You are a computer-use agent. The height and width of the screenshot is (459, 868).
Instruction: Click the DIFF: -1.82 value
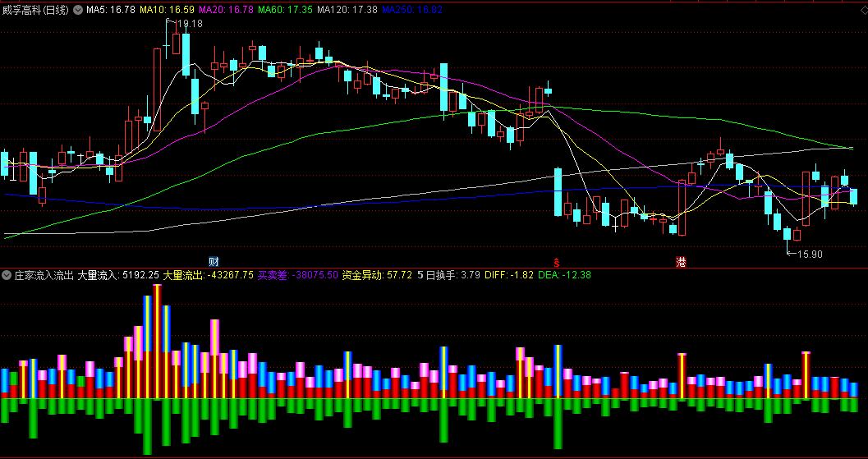[x=509, y=274]
